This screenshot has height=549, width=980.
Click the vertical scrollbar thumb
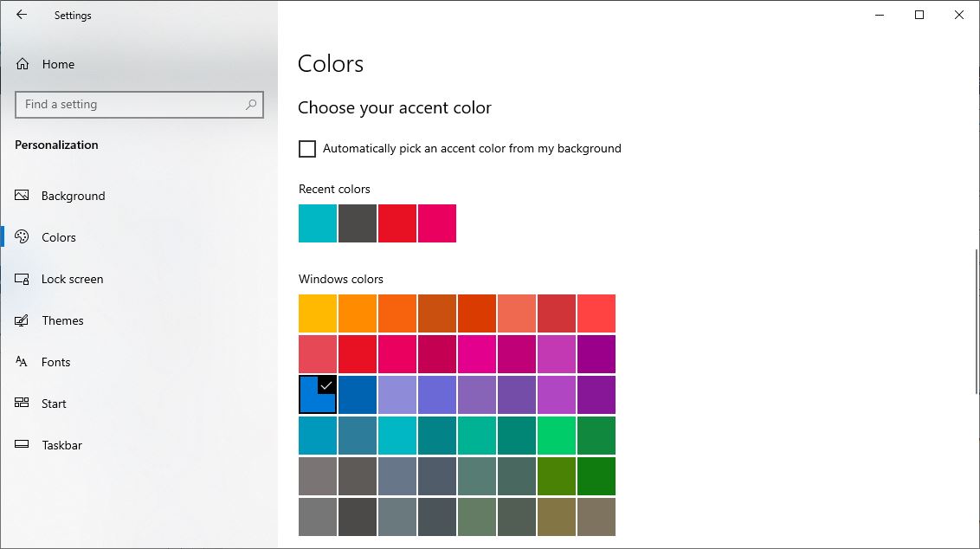(977, 320)
